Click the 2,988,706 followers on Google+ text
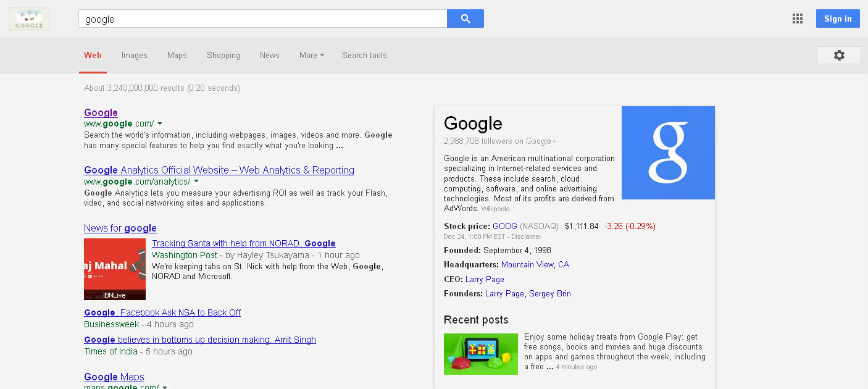The width and height of the screenshot is (868, 389). [x=500, y=141]
